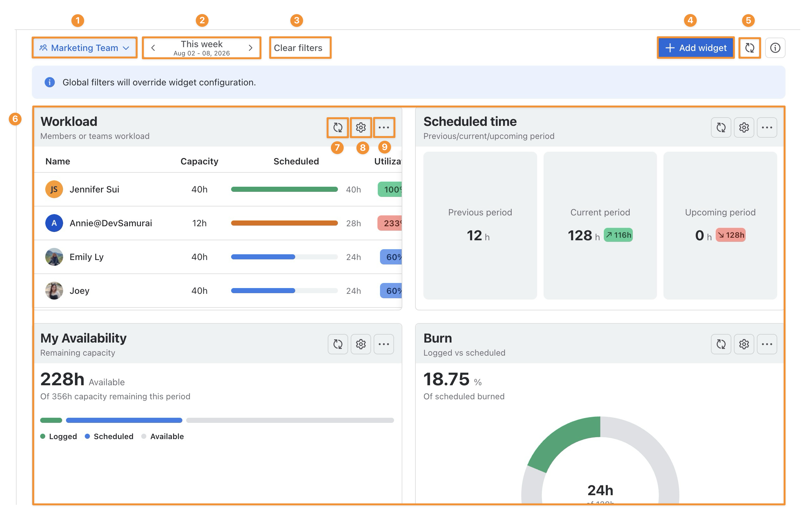Click the Previous period card
This screenshot has height=514, width=812.
point(480,226)
